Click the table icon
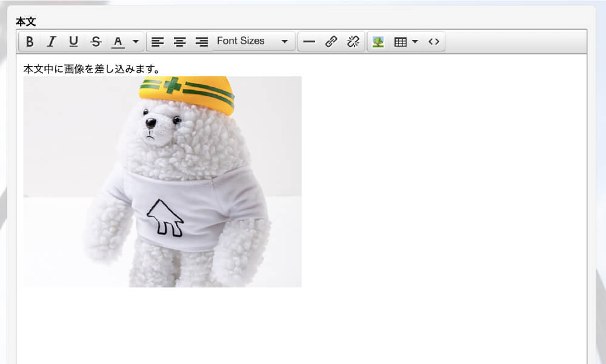Viewport: 606px width, 364px height. point(400,42)
